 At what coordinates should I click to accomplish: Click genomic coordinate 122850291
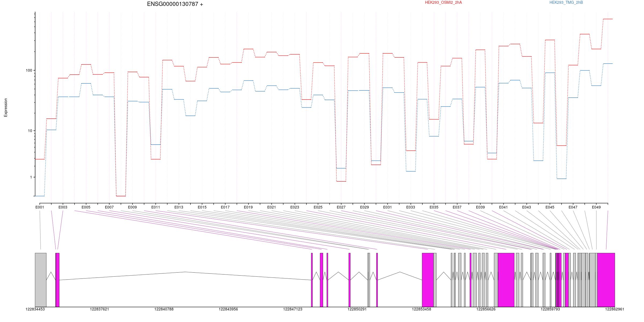point(357,309)
